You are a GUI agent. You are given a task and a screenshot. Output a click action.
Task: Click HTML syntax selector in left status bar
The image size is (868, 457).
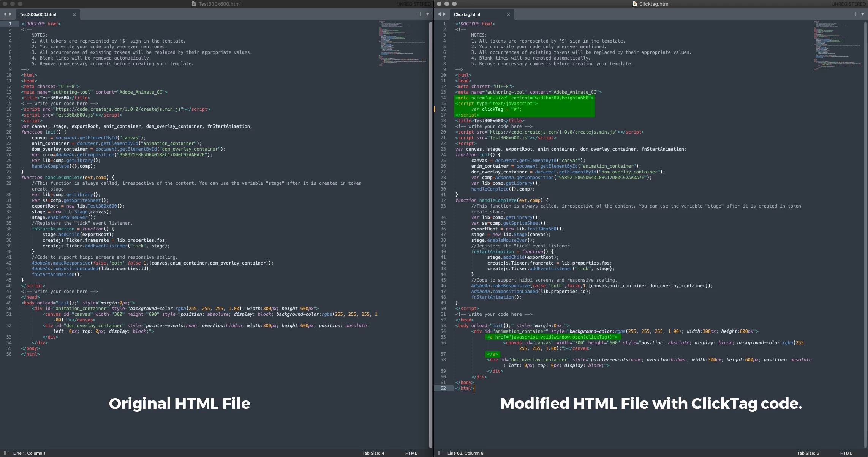coord(411,453)
